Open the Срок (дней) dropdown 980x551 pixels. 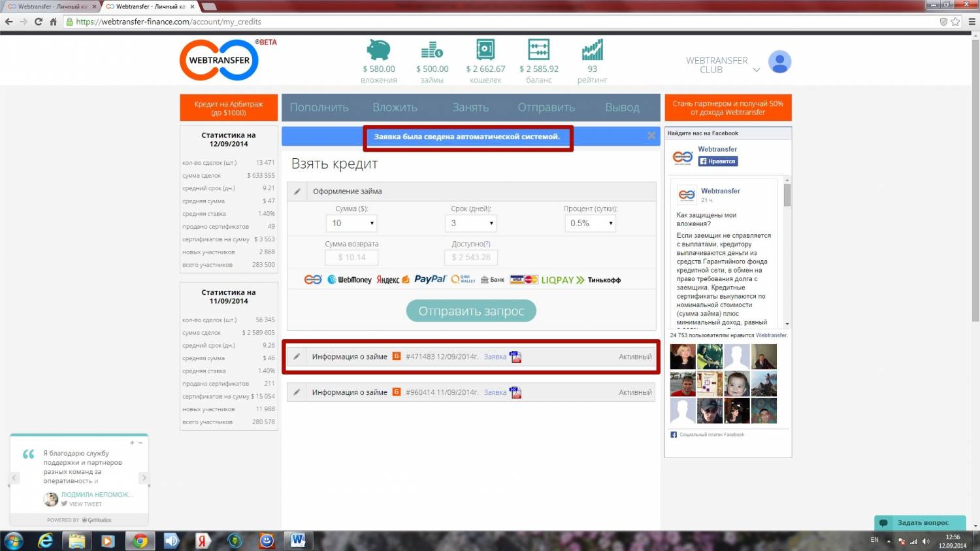point(470,223)
